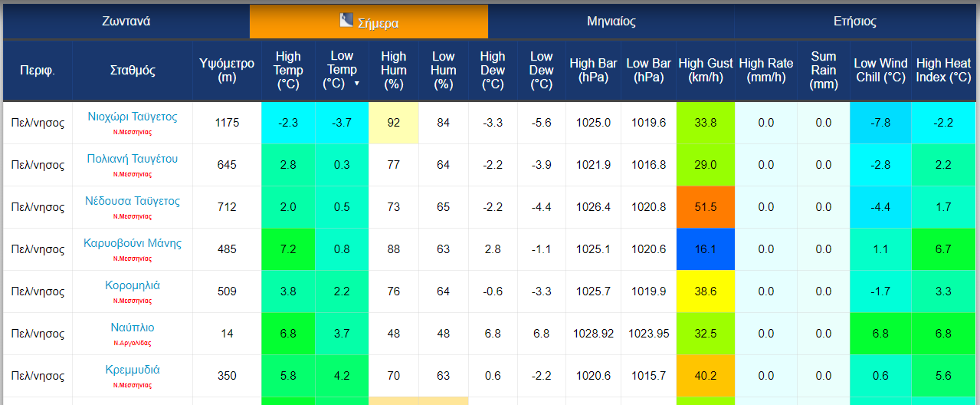Sort by Υψόμετρο (m) column header
980x405 pixels.
click(227, 71)
